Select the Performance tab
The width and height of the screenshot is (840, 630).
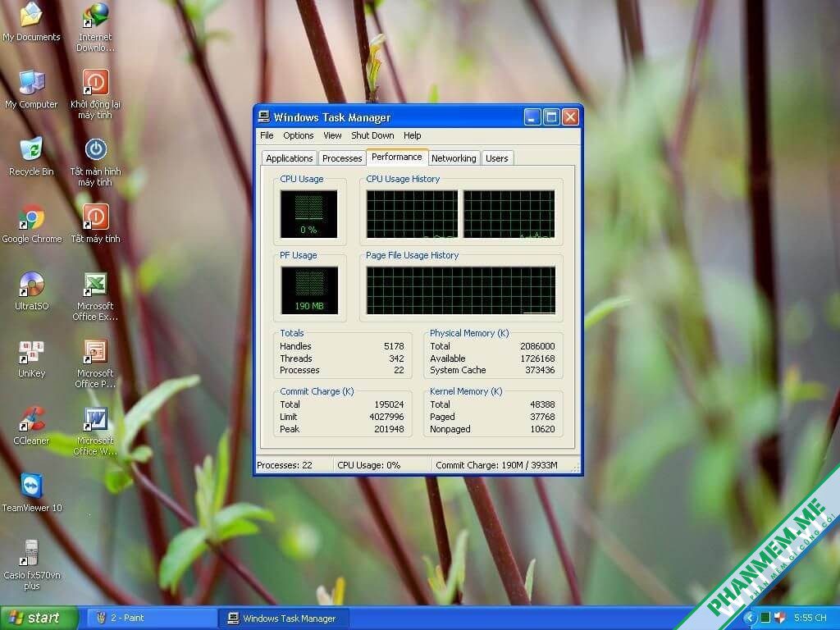point(397,157)
